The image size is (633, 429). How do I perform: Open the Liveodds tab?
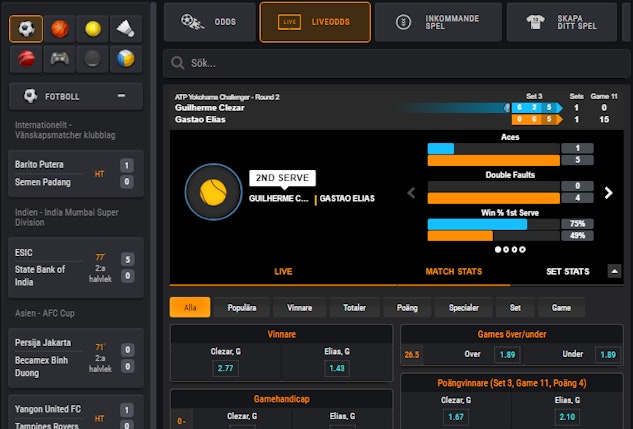[315, 22]
